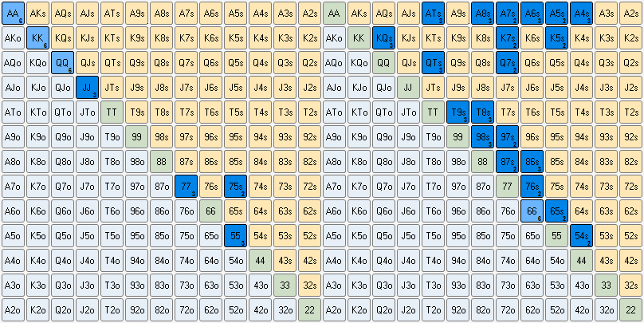This screenshot has width=644, height=323.
Task: Click the blue-highlighted 55 pair cell
Action: tap(235, 236)
